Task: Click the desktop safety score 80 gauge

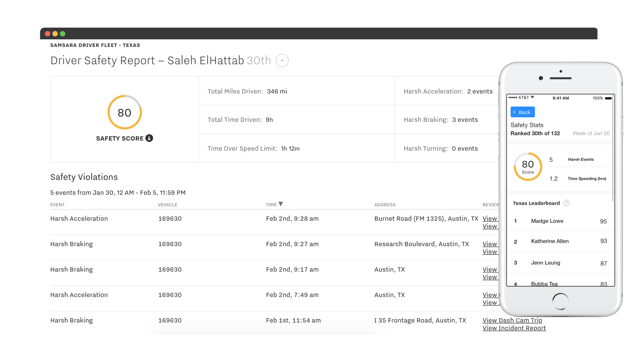Action: 124,113
